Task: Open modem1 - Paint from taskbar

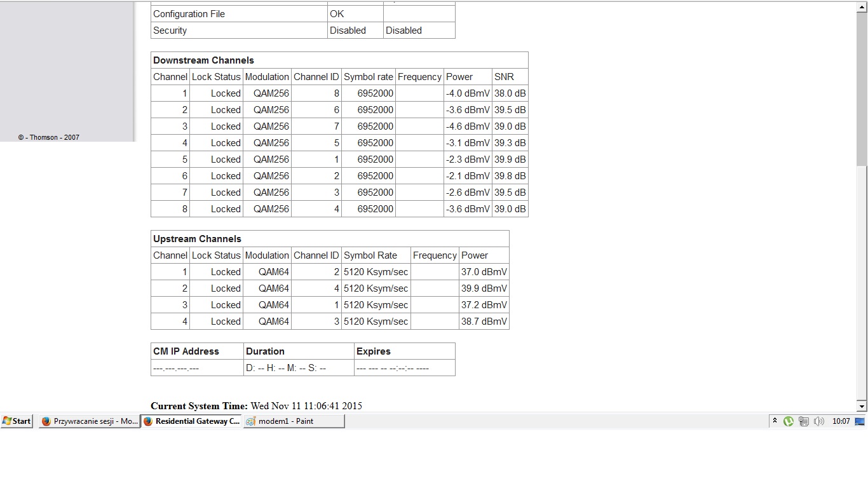Action: [294, 421]
